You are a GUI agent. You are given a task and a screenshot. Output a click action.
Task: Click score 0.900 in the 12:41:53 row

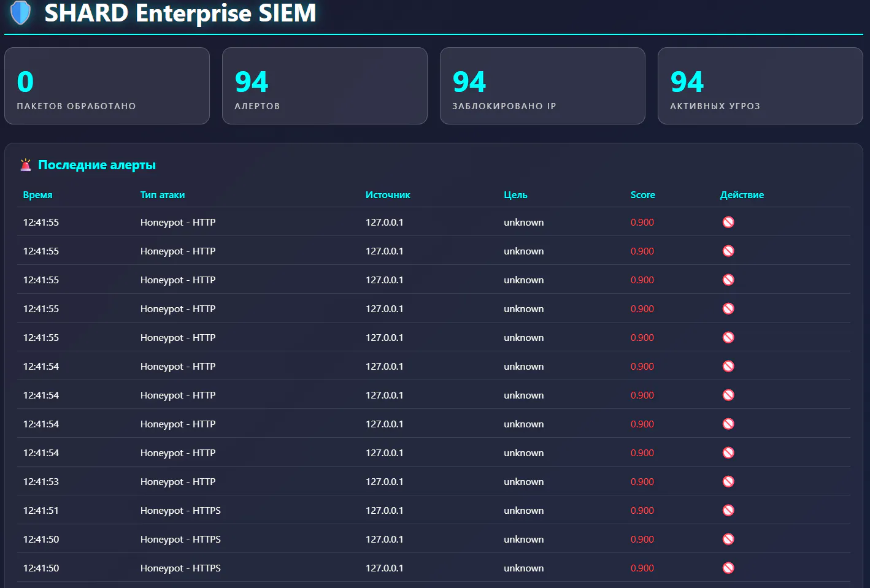click(642, 481)
